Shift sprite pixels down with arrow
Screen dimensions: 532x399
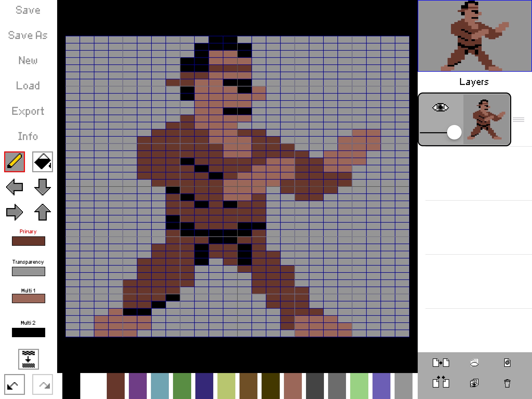42,187
